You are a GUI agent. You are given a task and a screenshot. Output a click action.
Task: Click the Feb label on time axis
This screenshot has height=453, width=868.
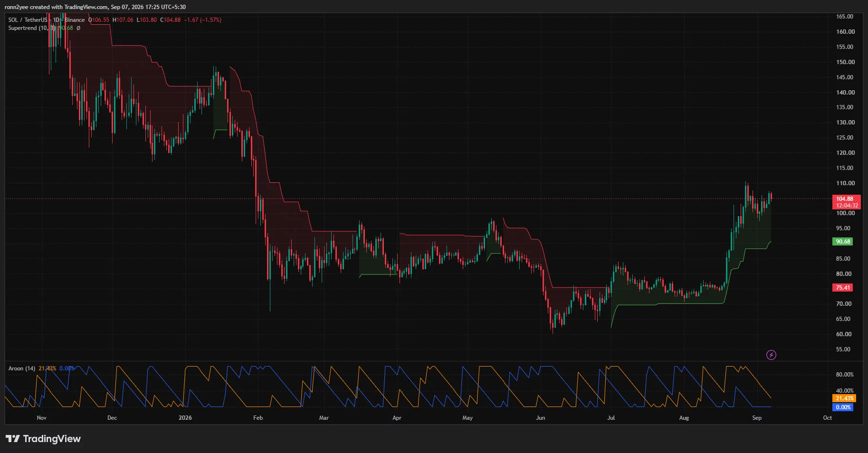tap(258, 418)
